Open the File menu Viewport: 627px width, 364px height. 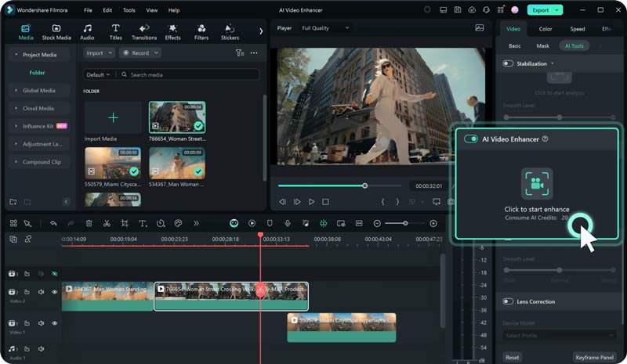[x=88, y=10]
